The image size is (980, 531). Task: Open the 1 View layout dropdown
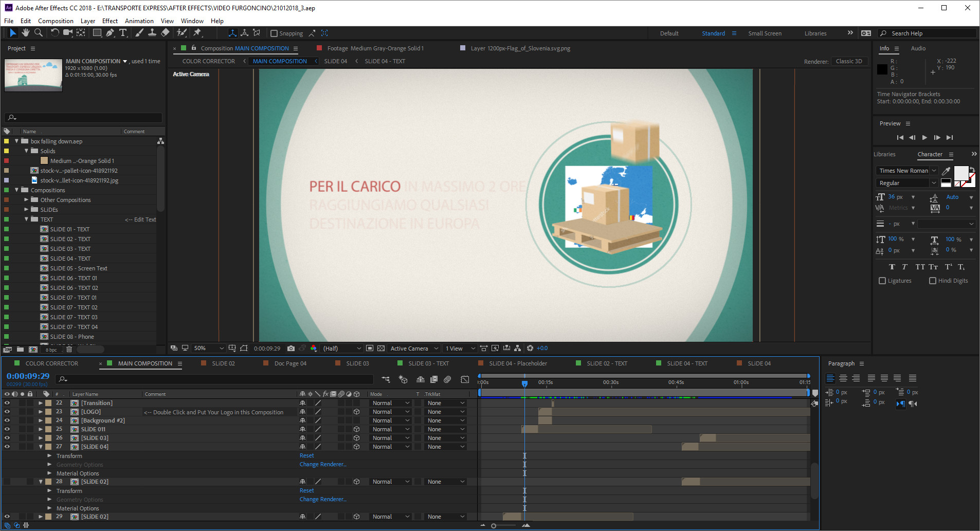pos(460,349)
